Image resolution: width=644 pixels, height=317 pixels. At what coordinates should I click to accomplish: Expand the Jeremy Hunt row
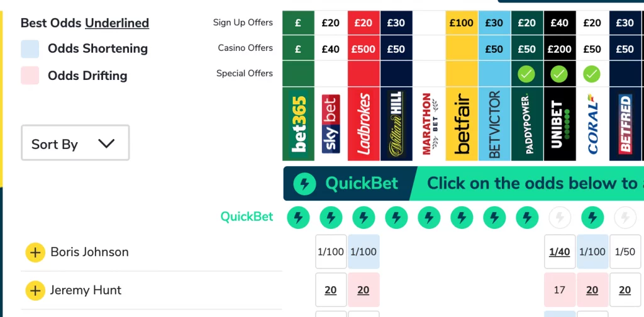(35, 291)
